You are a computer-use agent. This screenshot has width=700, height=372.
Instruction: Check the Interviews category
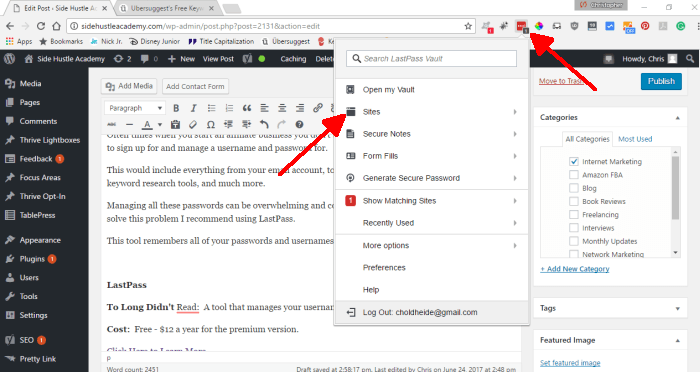tap(574, 228)
